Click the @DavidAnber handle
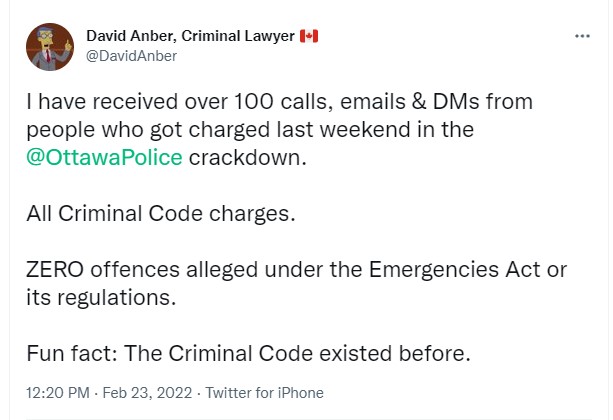This screenshot has width=613, height=420. click(x=131, y=56)
